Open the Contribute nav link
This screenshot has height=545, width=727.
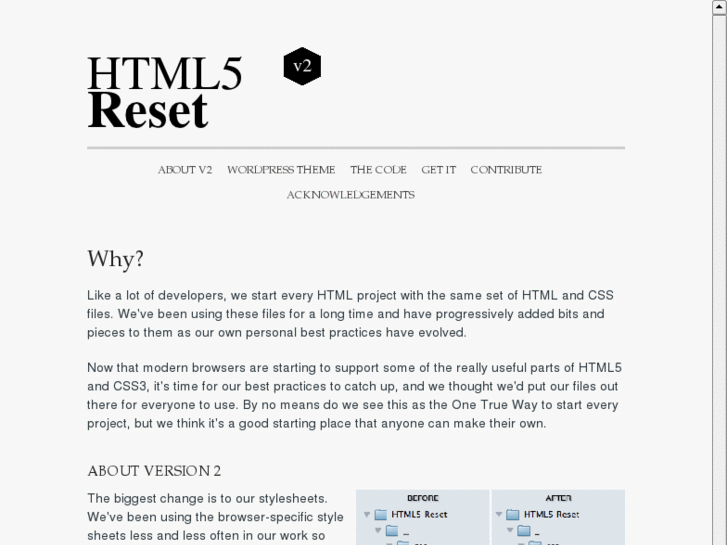pyautogui.click(x=506, y=170)
